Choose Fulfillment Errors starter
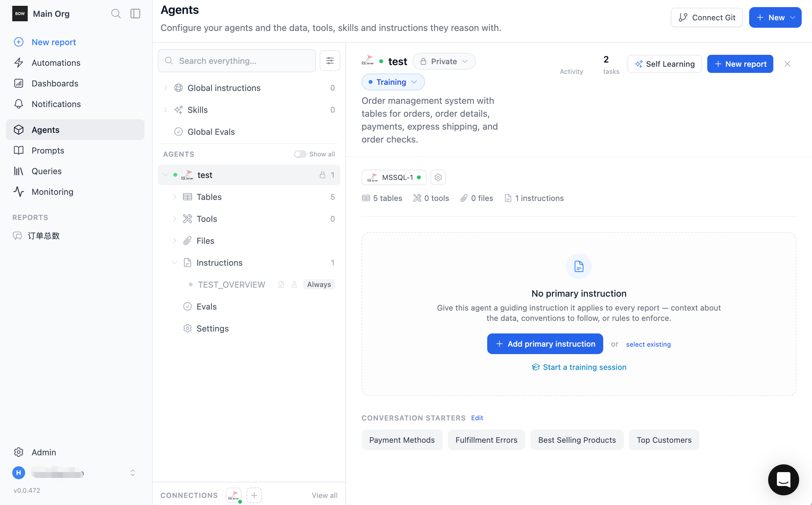This screenshot has height=505, width=812. (x=486, y=440)
